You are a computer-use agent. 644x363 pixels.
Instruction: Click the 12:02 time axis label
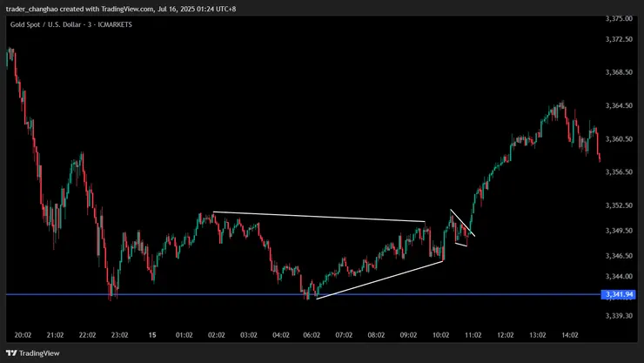[x=505, y=335]
